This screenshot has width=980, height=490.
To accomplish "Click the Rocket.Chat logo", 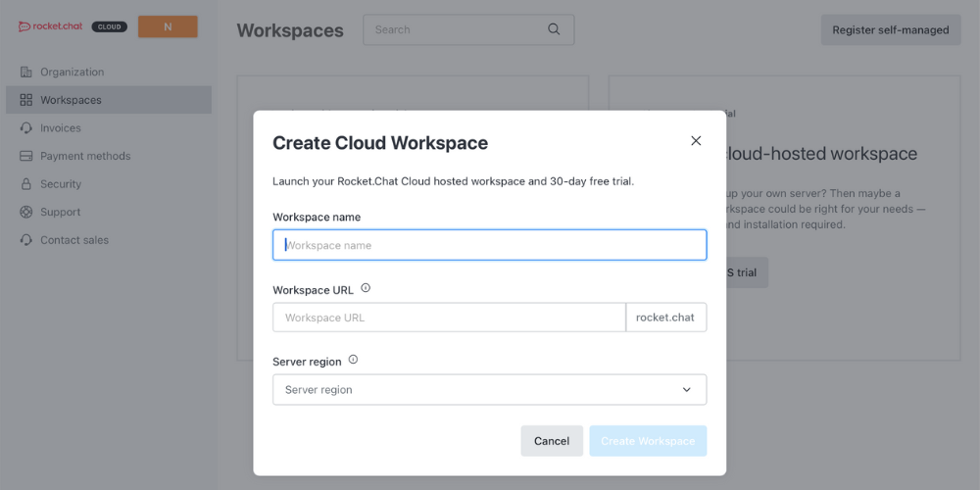I will tap(50, 26).
